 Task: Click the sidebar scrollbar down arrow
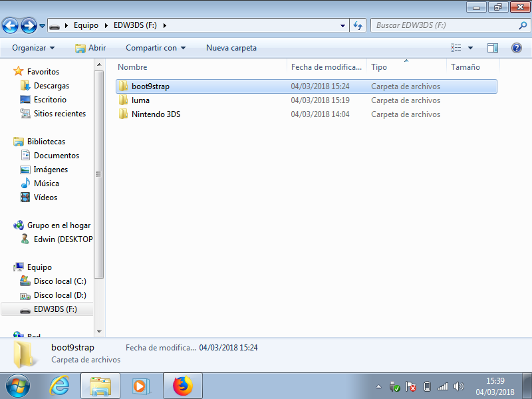pos(99,332)
